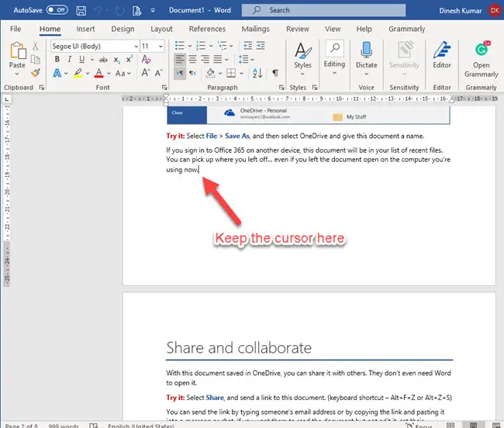The width and height of the screenshot is (504, 428).
Task: Toggle the AutoSave switch
Action: [x=57, y=10]
